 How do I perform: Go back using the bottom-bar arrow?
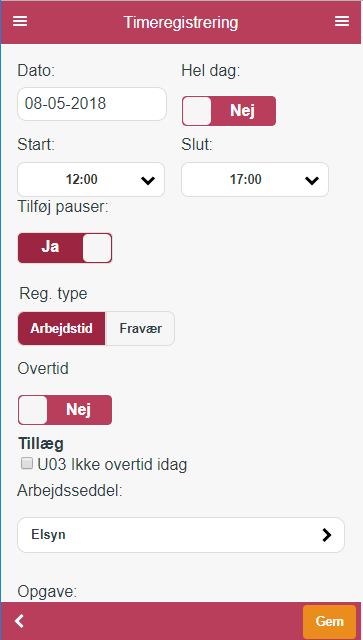[x=20, y=621]
